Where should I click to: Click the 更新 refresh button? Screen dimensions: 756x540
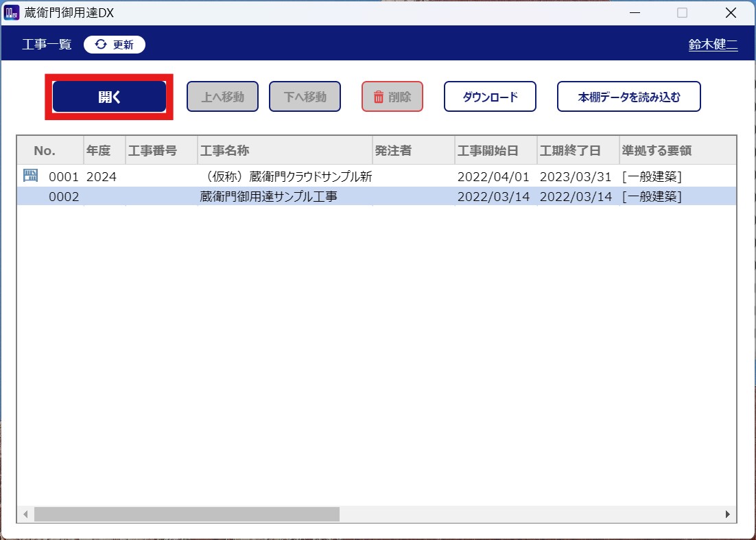click(x=115, y=45)
